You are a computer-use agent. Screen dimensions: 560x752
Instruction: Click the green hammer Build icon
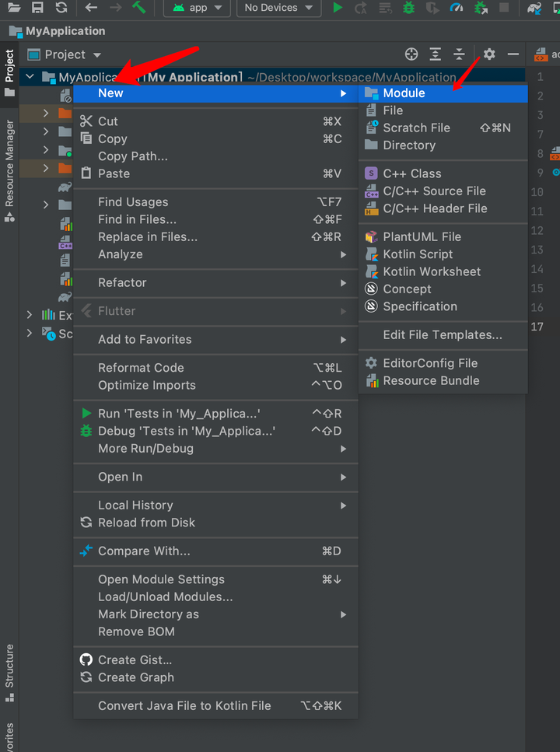[x=138, y=8]
